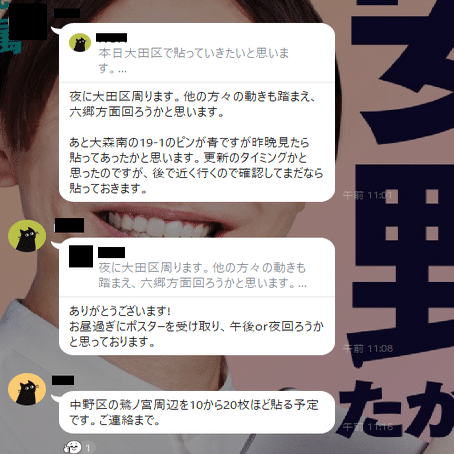454x454 pixels.
Task: Select the message ありがとうございます!
Action: 196,326
